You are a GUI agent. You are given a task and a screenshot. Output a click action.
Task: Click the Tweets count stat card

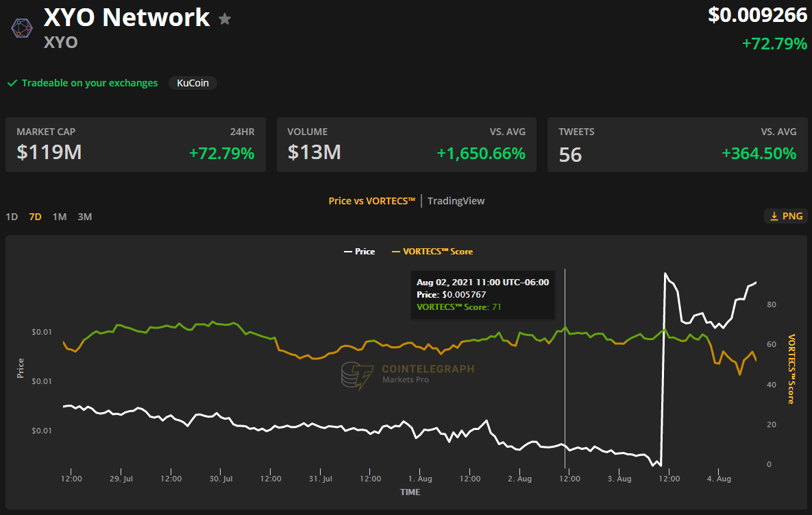677,144
